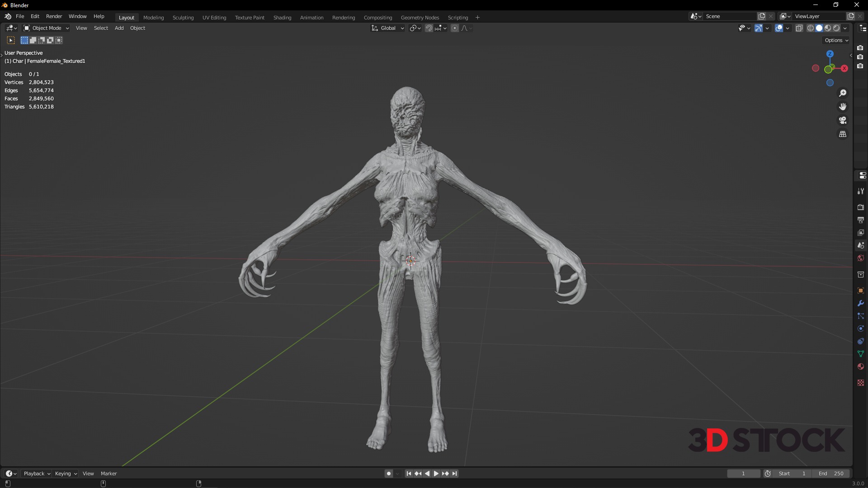Click the red X axis gizmo ball
This screenshot has height=488, width=868.
pos(844,68)
